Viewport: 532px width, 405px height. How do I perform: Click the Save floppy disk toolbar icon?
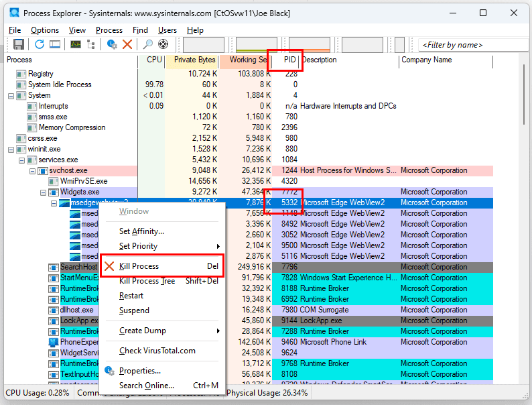(18, 45)
